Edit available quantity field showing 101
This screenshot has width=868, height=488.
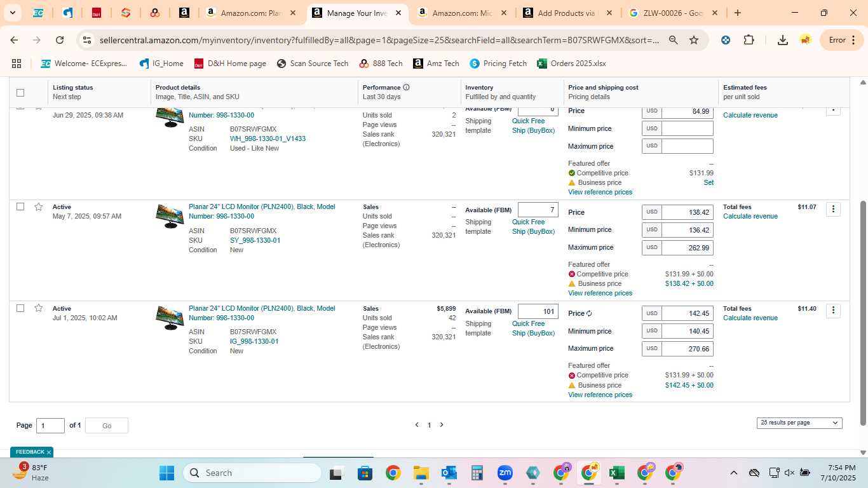point(538,311)
